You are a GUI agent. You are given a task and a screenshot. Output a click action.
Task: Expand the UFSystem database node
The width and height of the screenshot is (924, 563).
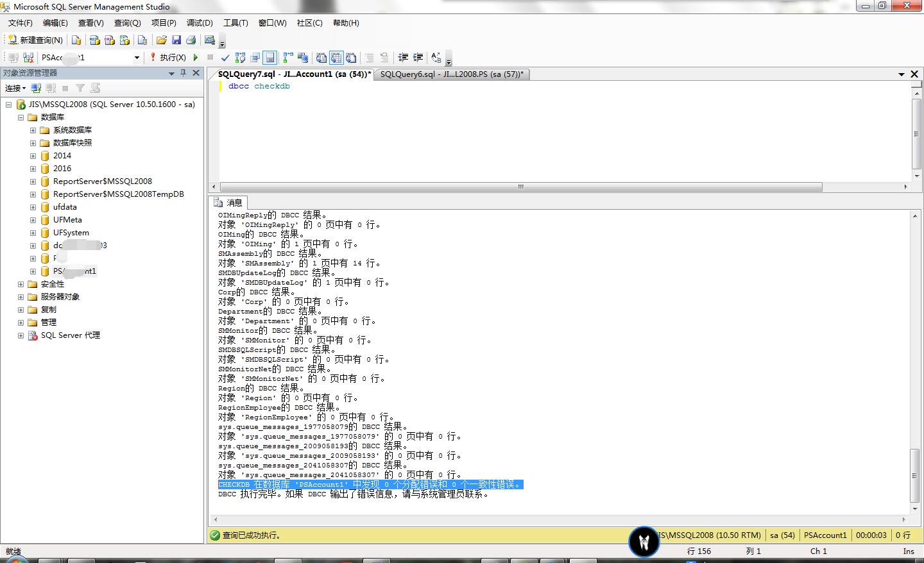[x=33, y=233]
